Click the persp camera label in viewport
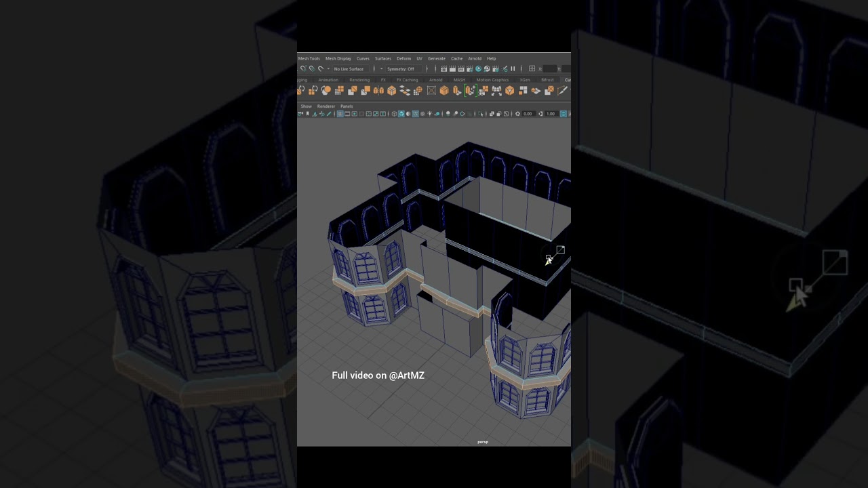 tap(483, 442)
